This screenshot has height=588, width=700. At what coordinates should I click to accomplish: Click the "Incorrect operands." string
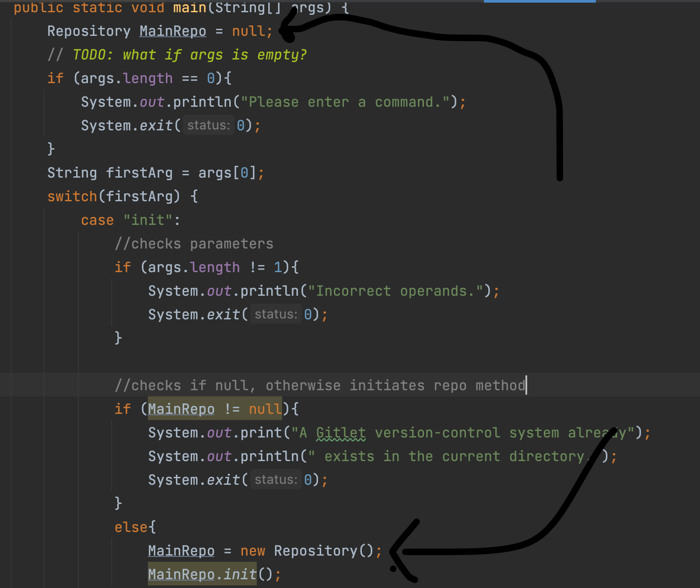click(x=395, y=291)
